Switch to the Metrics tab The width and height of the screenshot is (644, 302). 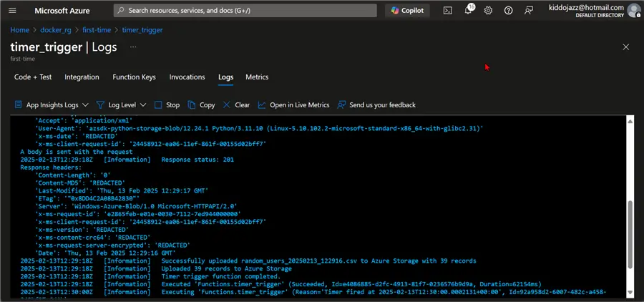257,77
